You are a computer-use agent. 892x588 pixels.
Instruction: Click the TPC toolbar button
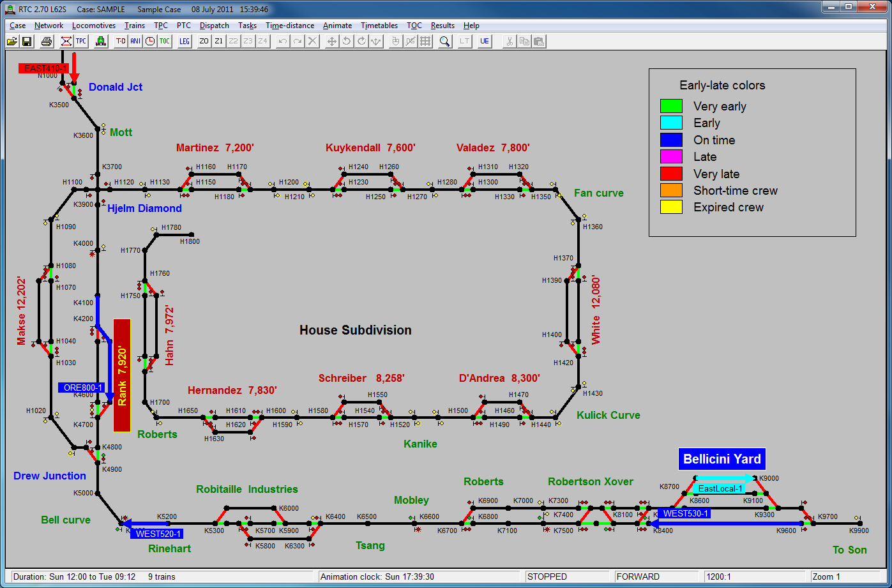pyautogui.click(x=81, y=41)
